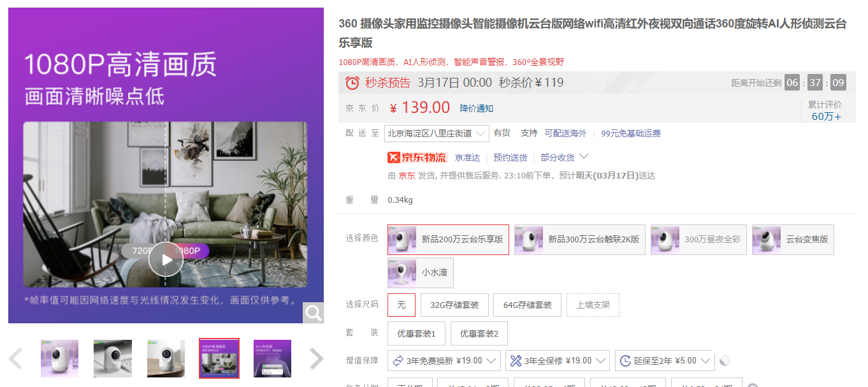Open the 可配送海外 link
Screen dimensions: 868x387
pyautogui.click(x=565, y=133)
